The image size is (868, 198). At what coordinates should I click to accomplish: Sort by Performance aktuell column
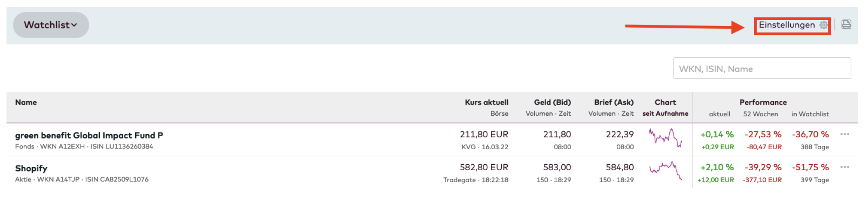click(x=719, y=114)
